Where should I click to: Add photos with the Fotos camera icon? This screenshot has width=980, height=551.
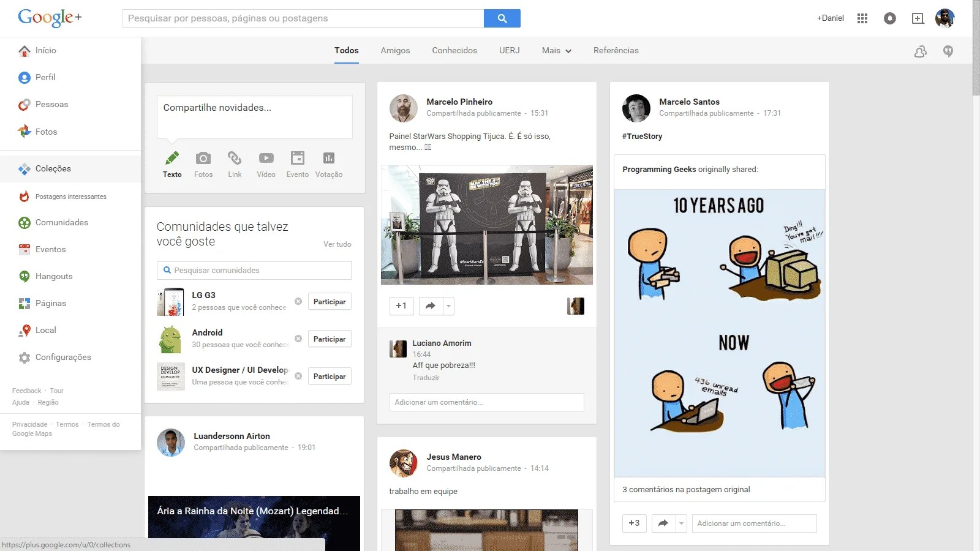pos(203,159)
